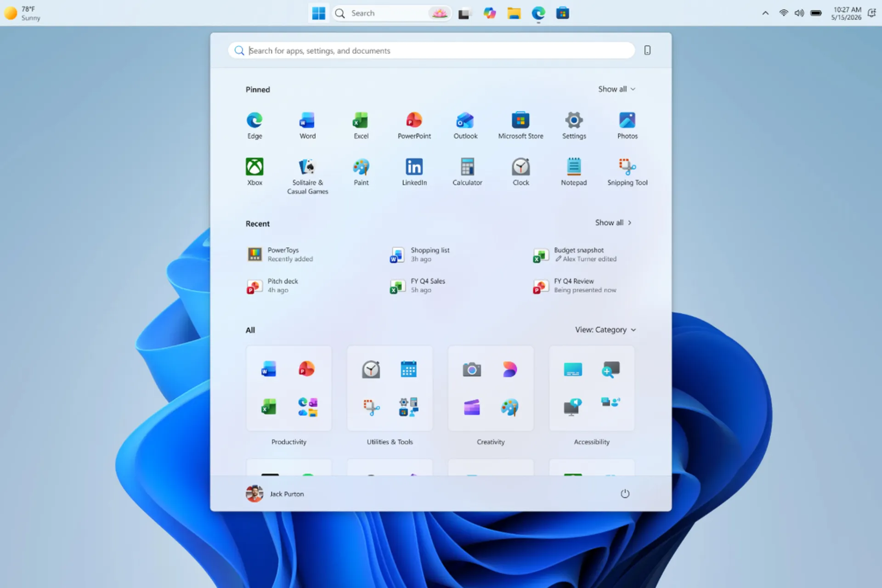Open Jack Purton user profile
This screenshot has height=588, width=882.
tap(275, 494)
